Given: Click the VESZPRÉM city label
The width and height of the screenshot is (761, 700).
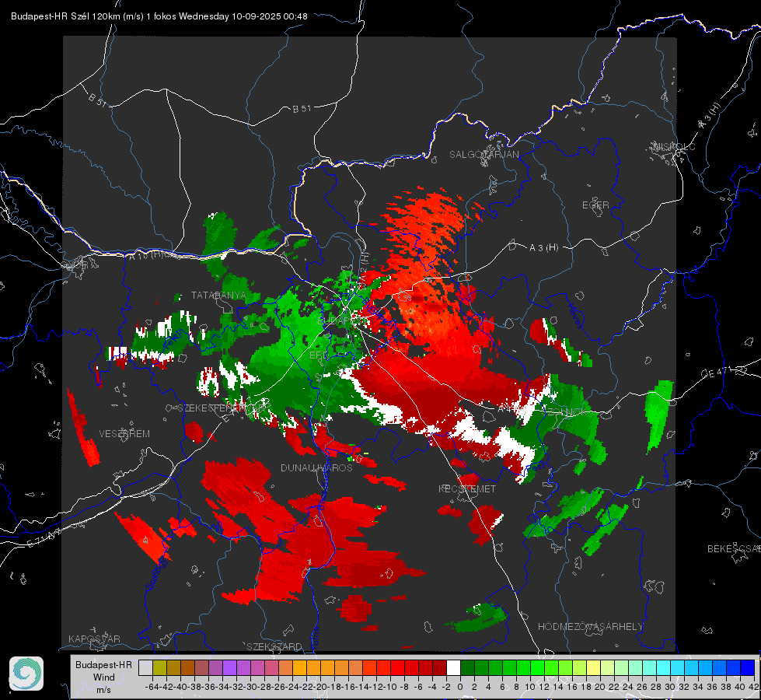Looking at the screenshot, I should (124, 433).
